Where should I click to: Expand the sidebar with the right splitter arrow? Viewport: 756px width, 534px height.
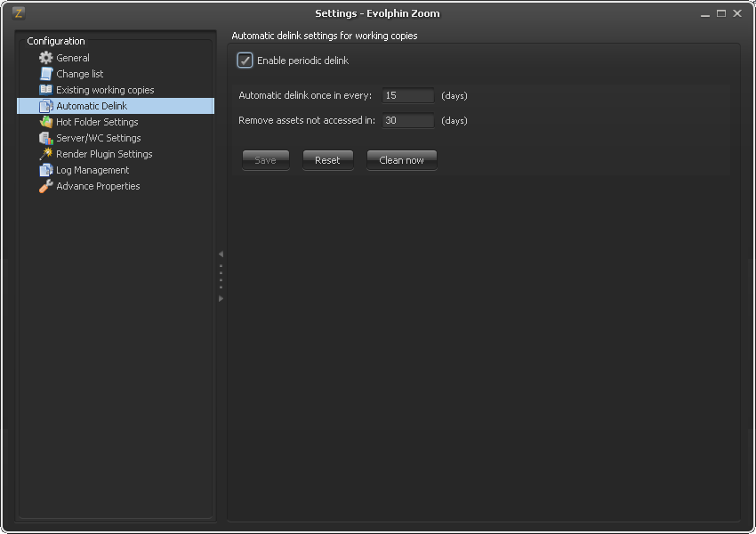click(221, 299)
